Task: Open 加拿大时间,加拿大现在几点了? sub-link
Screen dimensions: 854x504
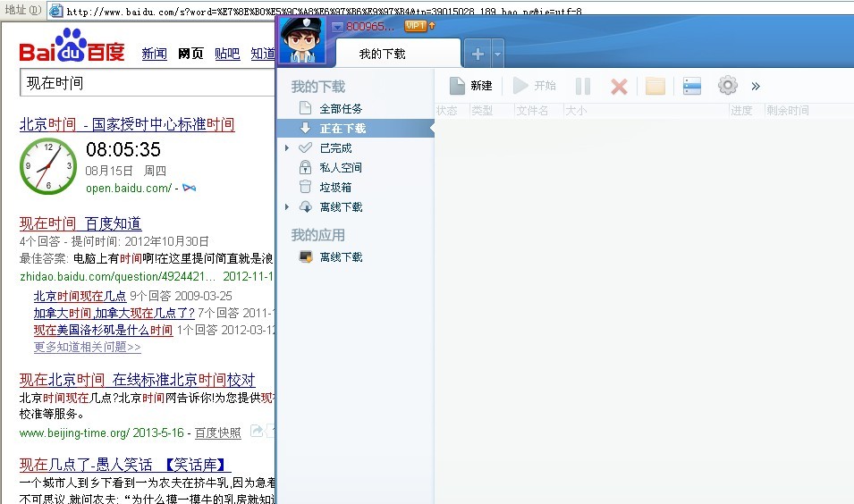Action: pyautogui.click(x=114, y=313)
